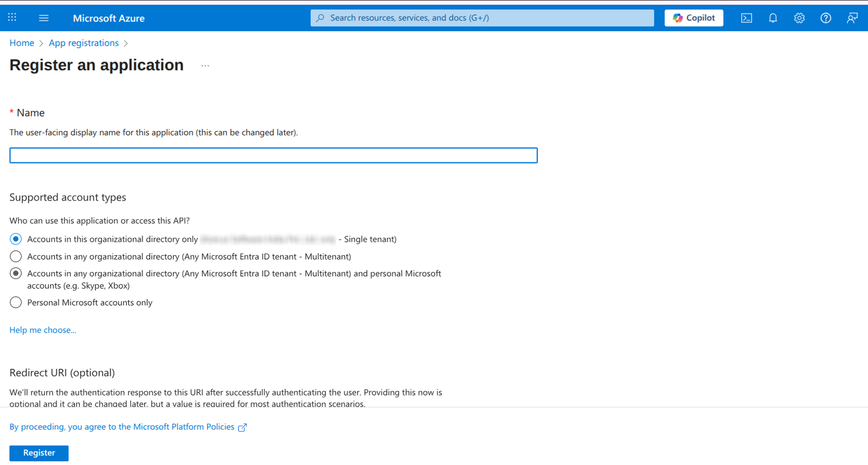
Task: Click the Microsoft Azure title
Action: pyautogui.click(x=108, y=18)
